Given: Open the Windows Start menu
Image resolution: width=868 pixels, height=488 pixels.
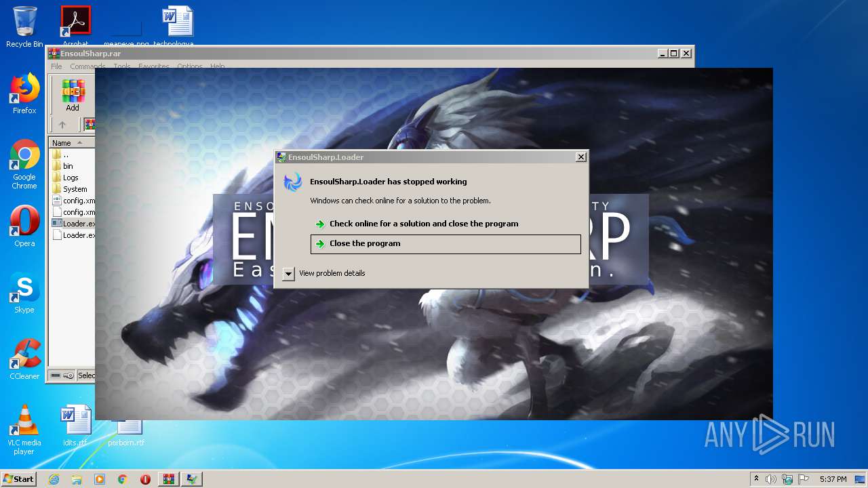Looking at the screenshot, I should pos(18,479).
